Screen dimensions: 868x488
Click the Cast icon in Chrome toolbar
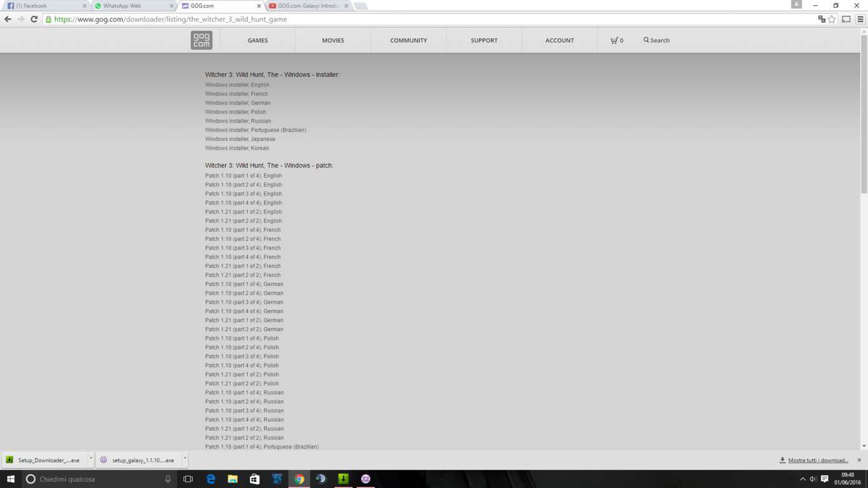[846, 19]
